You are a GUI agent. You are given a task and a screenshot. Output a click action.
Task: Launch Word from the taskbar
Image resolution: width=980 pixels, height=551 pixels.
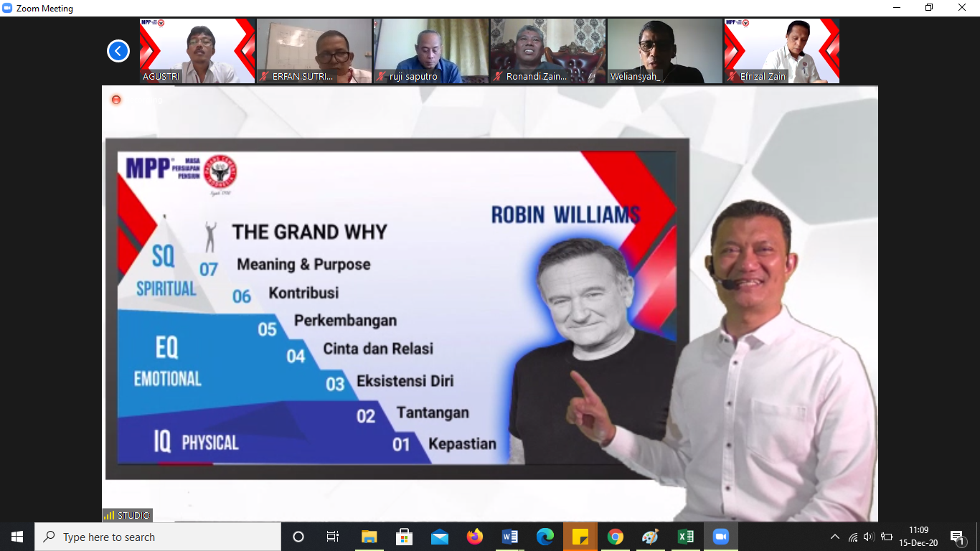(x=510, y=537)
